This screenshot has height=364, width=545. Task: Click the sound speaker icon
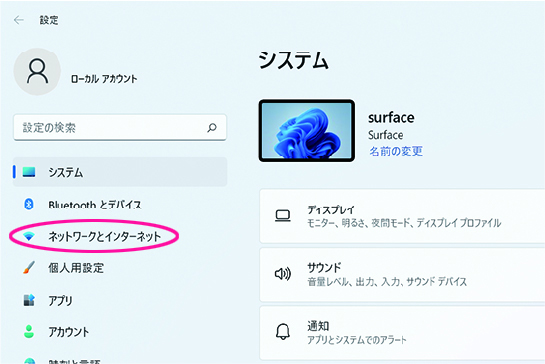pos(283,274)
